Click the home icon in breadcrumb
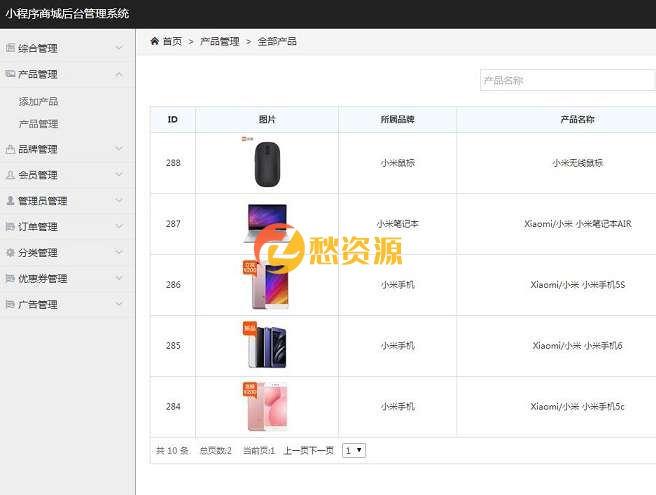Image resolution: width=656 pixels, height=495 pixels. pos(154,41)
